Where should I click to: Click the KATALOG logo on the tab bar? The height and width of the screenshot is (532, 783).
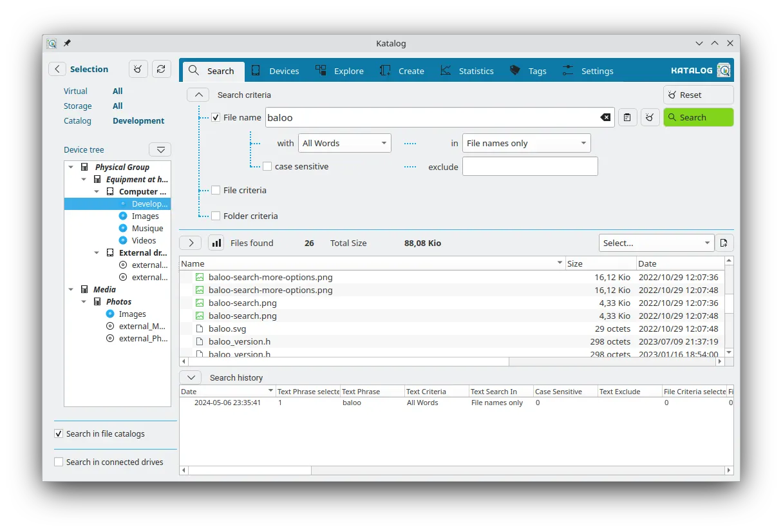701,70
